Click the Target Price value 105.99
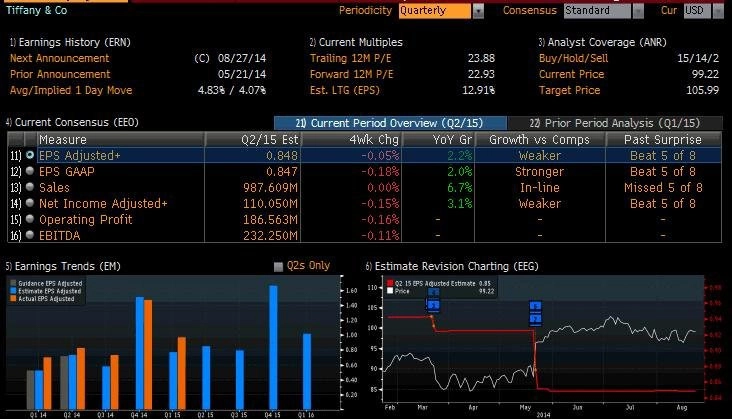Screen dimensions: 732x419 point(703,90)
